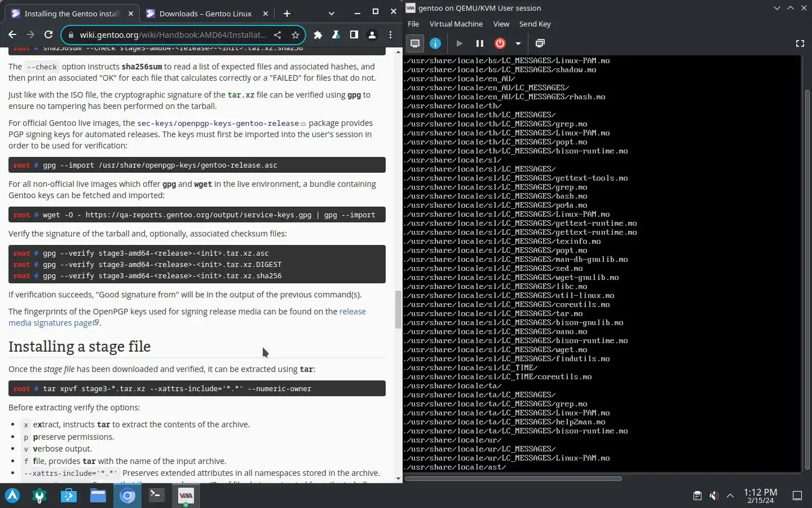
Task: Expand the shutdown options dropdown arrow
Action: [x=518, y=43]
